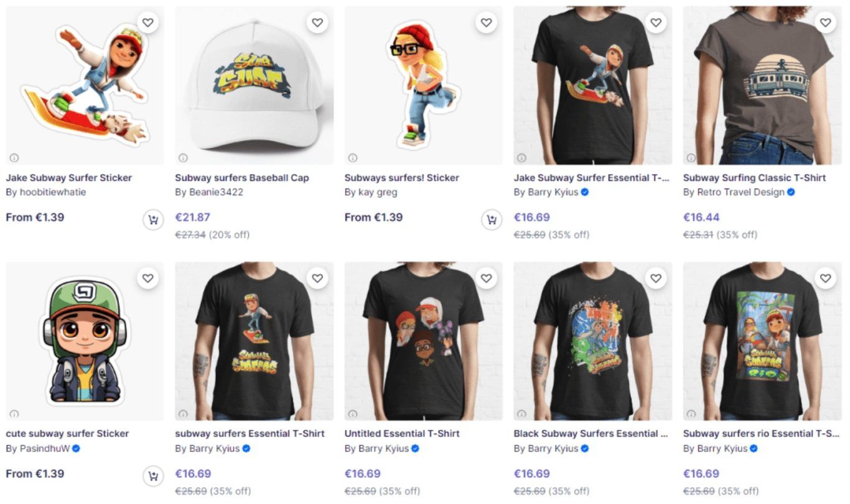This screenshot has width=850, height=504.
Task: Add cute subway surfer Sticker to cart
Action: click(x=153, y=477)
